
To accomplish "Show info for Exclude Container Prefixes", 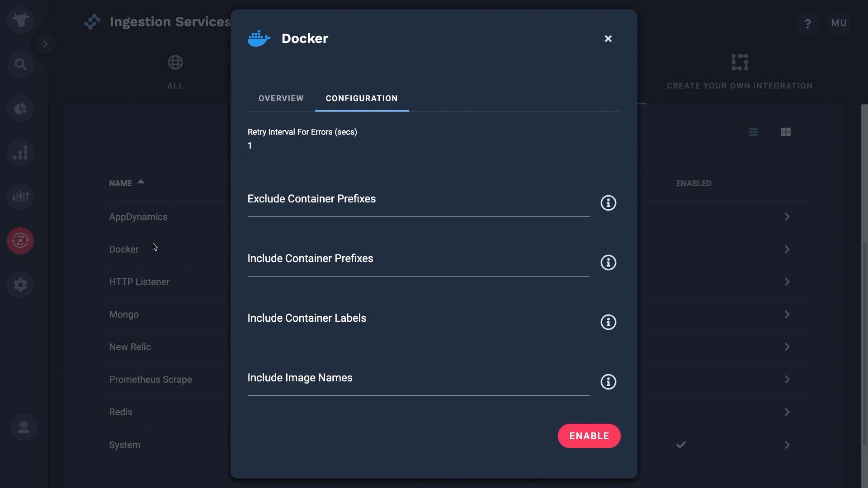I will [x=608, y=203].
